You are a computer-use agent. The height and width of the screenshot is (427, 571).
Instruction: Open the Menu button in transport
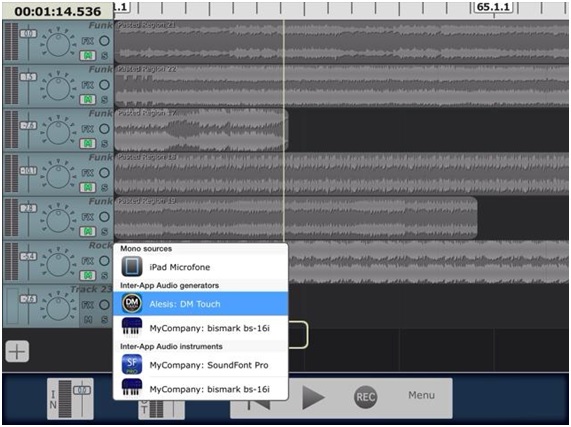click(x=421, y=395)
